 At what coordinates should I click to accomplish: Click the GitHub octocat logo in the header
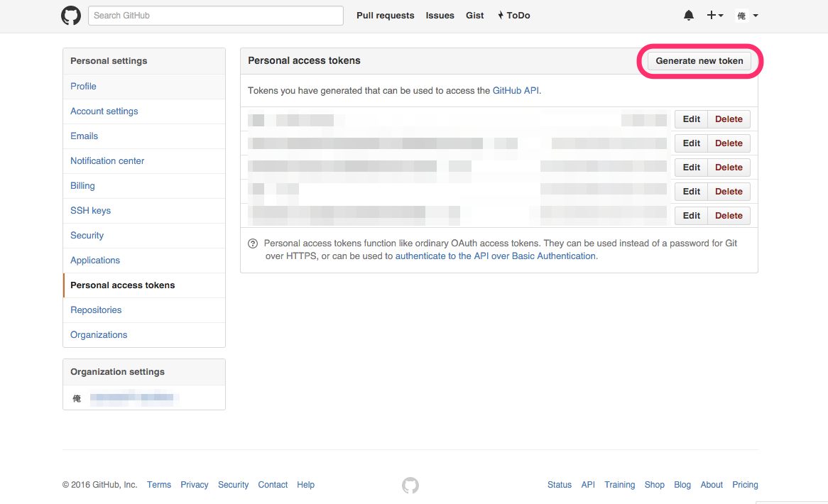click(71, 15)
